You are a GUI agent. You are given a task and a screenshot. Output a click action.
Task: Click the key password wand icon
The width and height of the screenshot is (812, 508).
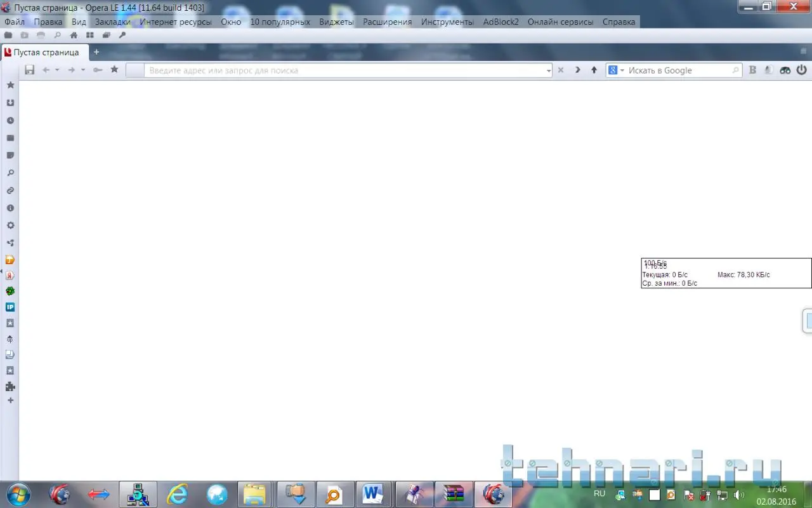98,70
